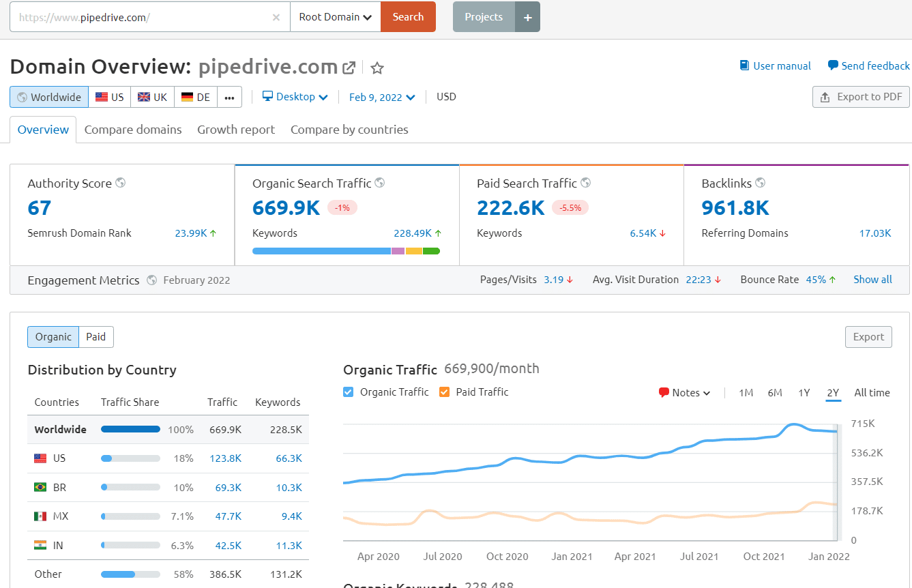Viewport: 912px width, 588px height.
Task: Set chart range to All time
Action: coord(872,392)
